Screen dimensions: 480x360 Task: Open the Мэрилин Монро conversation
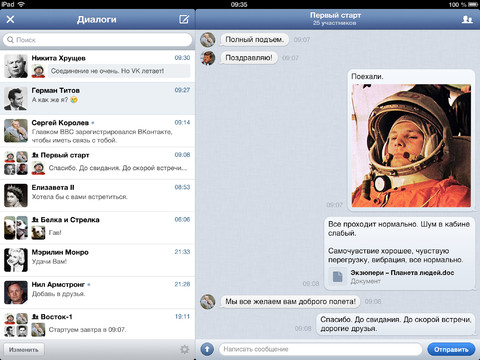click(x=97, y=260)
